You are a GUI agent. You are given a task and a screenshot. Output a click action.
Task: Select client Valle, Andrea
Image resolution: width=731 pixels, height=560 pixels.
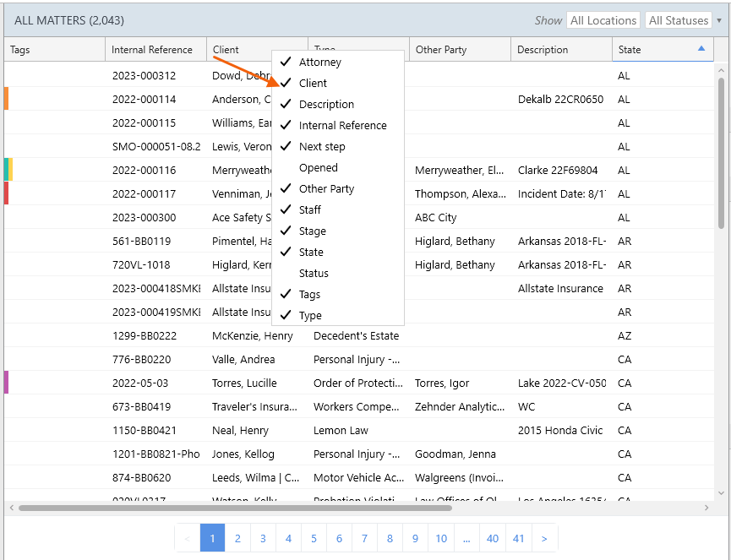[x=243, y=360]
